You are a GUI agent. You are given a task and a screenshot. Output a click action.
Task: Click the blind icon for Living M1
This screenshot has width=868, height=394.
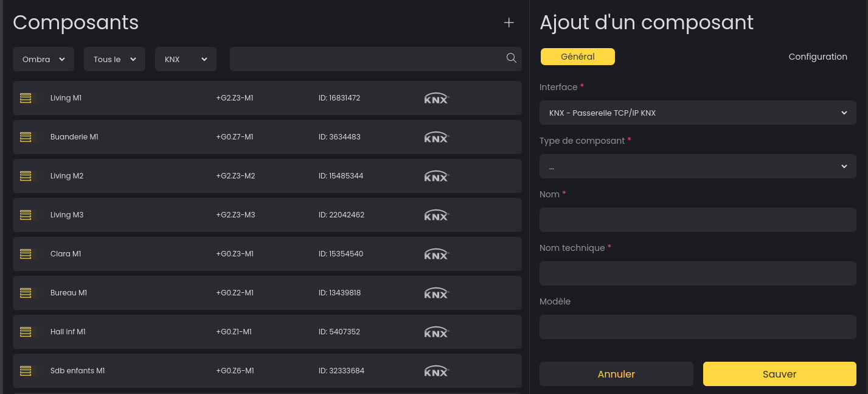point(26,98)
